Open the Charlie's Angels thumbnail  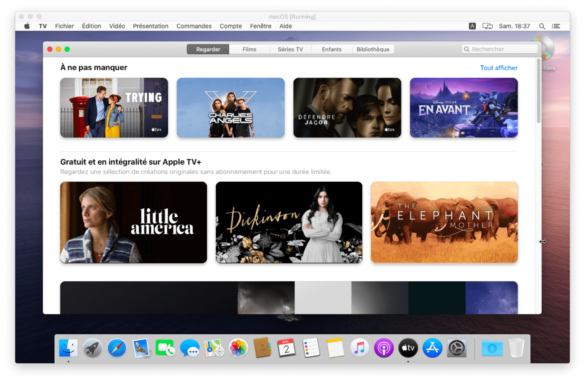(231, 107)
